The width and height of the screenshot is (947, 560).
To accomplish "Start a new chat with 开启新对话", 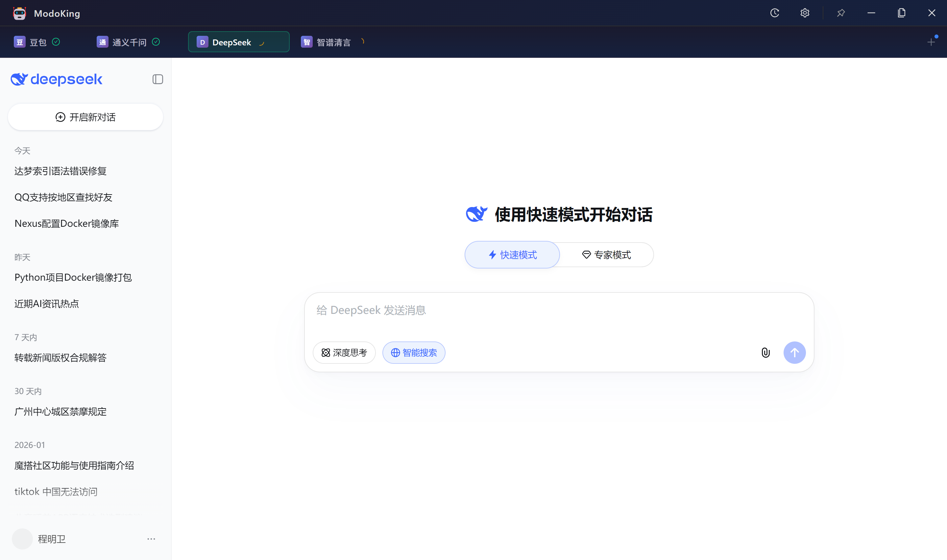I will [86, 117].
